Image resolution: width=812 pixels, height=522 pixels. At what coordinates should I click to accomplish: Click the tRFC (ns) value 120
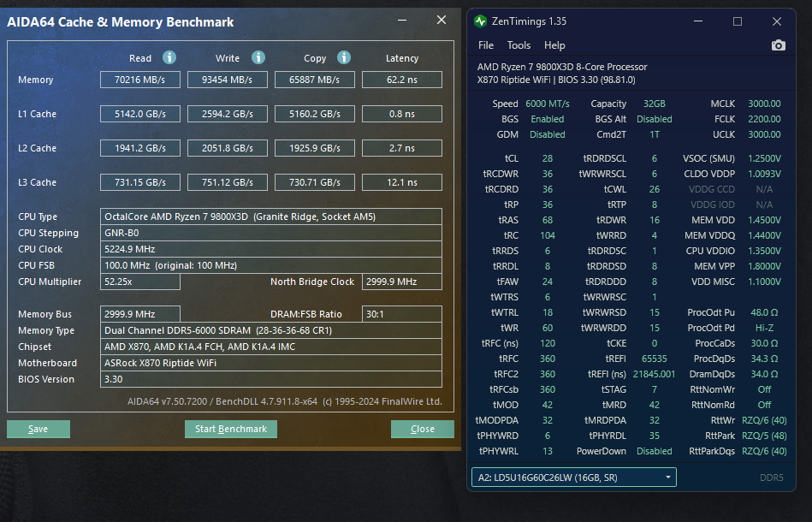click(x=548, y=343)
